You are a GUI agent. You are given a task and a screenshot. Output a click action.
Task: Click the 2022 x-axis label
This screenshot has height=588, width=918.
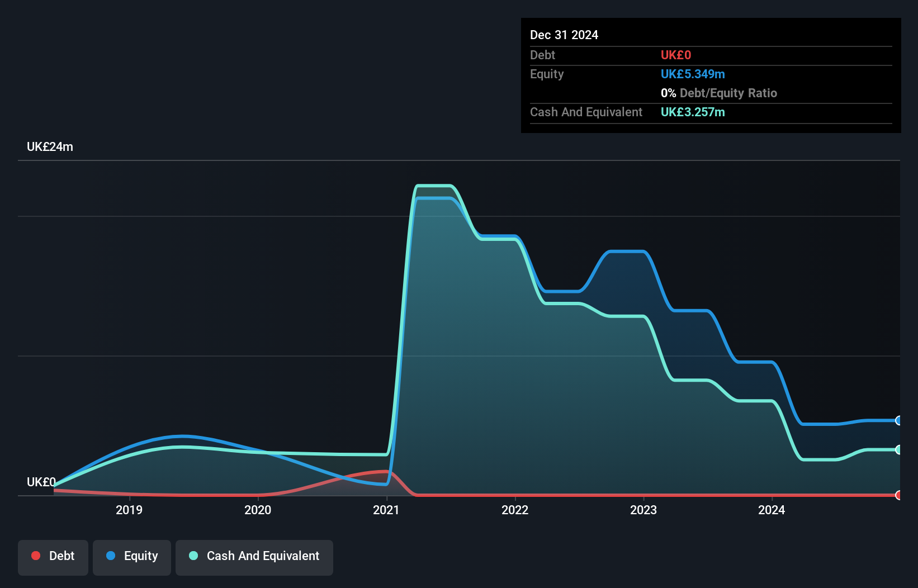click(515, 510)
